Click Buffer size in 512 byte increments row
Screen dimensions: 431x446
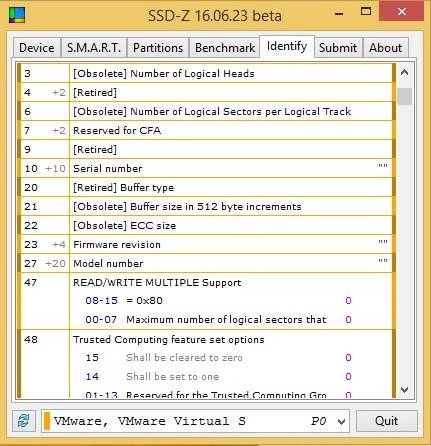(205, 206)
